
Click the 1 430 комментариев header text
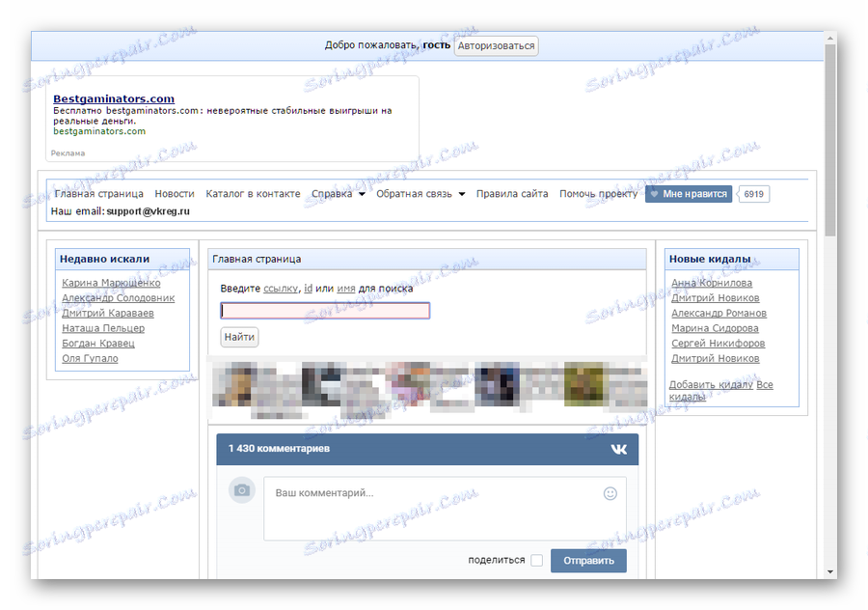[279, 448]
